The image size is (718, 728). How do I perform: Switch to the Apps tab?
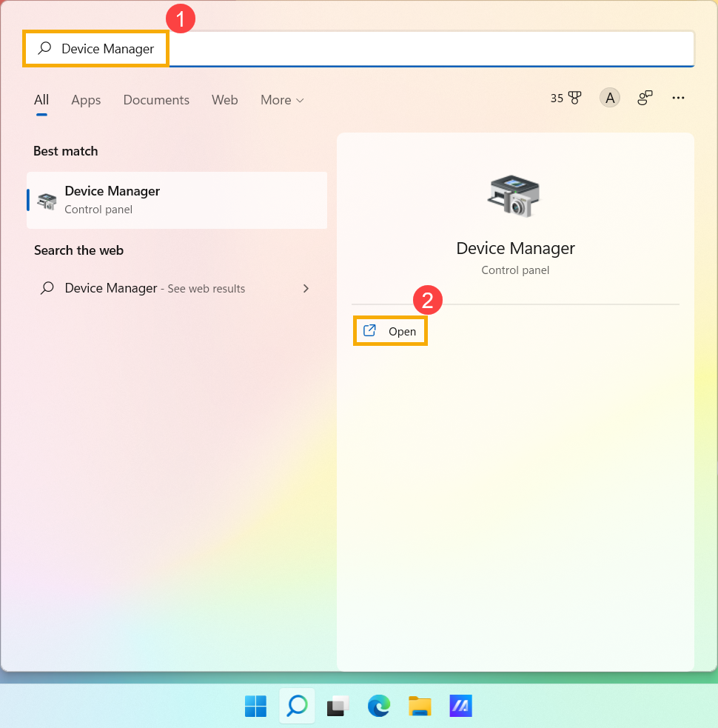[86, 100]
